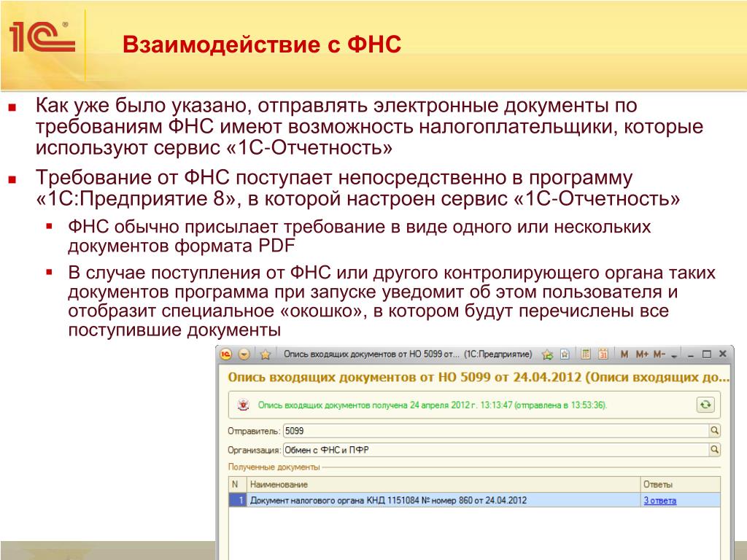Click the M+ memory add button
Viewport: 747px width, 560px height.
coord(642,354)
